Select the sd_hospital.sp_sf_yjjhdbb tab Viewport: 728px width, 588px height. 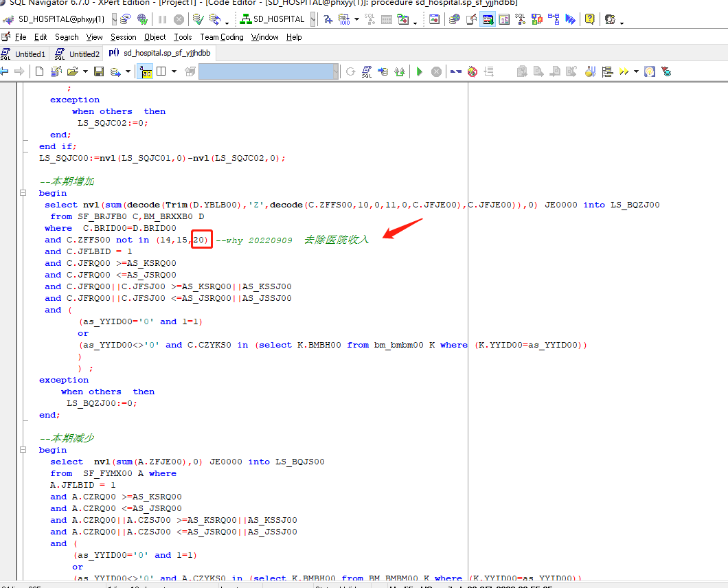[159, 53]
